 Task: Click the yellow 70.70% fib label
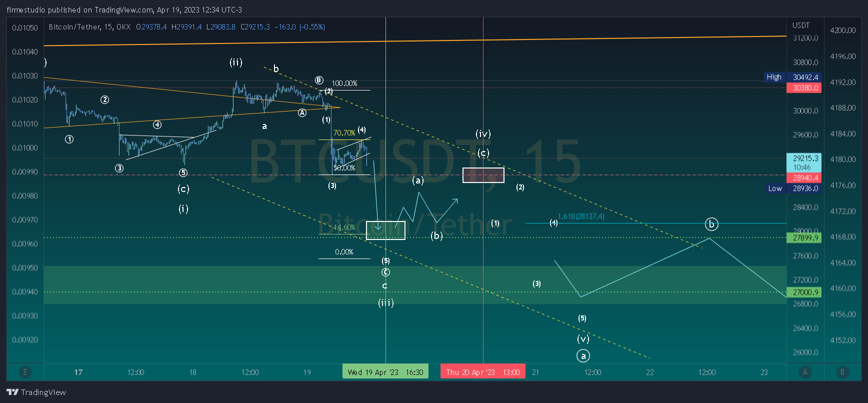click(x=344, y=133)
